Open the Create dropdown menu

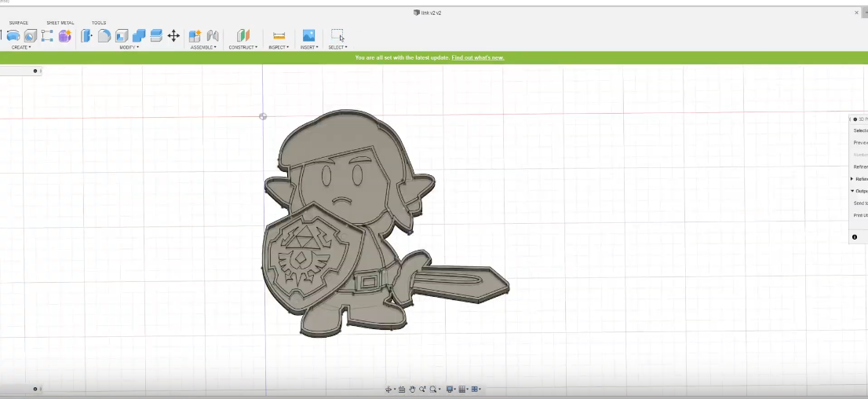(x=21, y=48)
